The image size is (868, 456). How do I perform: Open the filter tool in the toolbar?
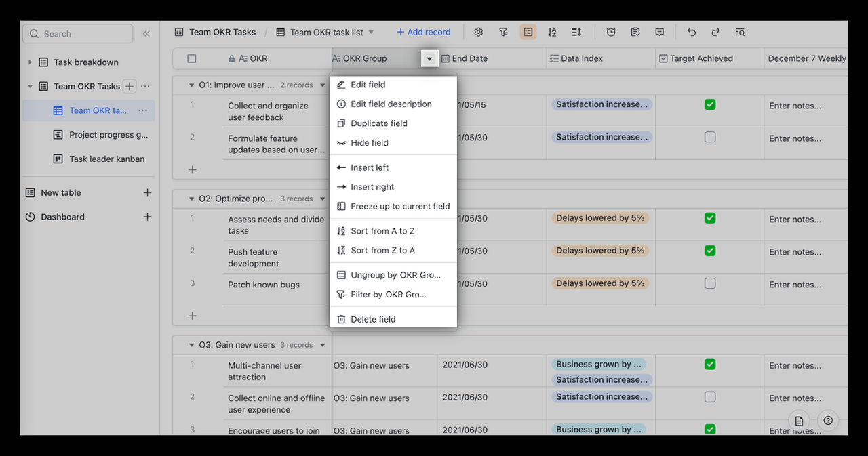point(503,32)
